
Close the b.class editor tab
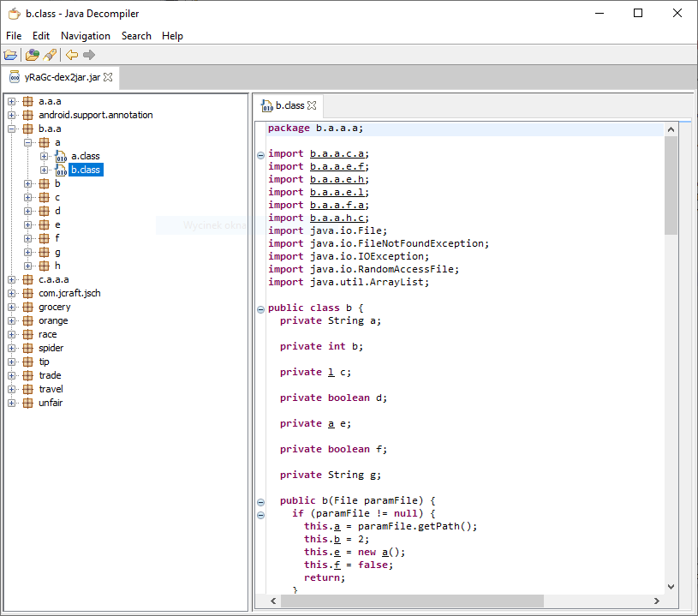(312, 105)
